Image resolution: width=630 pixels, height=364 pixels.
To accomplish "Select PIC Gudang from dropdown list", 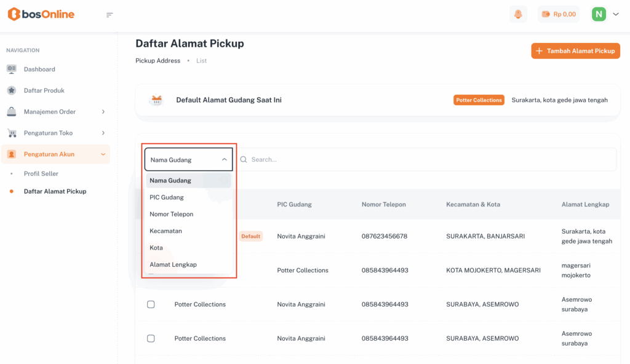I will (167, 197).
